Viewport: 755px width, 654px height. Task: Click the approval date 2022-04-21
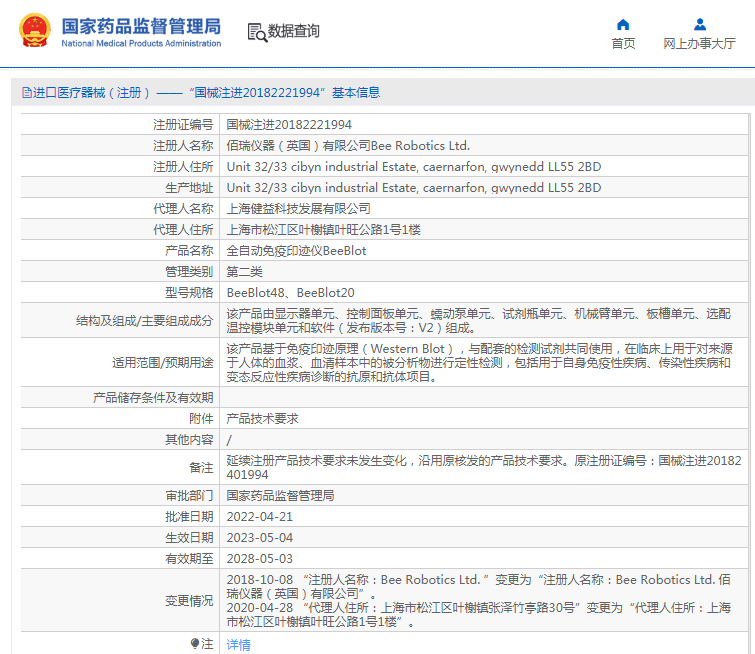(x=260, y=516)
